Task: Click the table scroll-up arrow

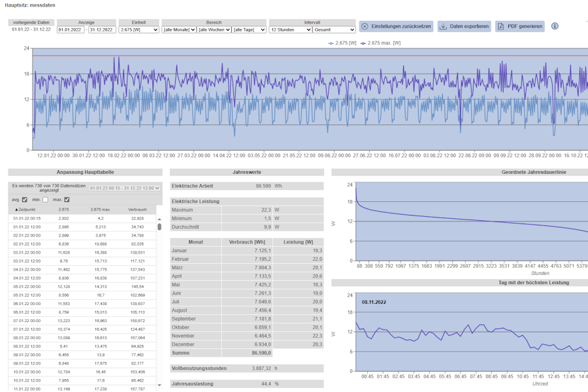Action: pos(159,219)
